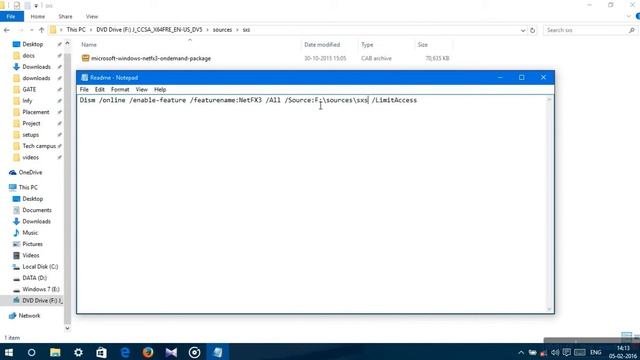The height and width of the screenshot is (360, 640).
Task: Click sidebar scrollbar up arrow
Action: click(67, 43)
